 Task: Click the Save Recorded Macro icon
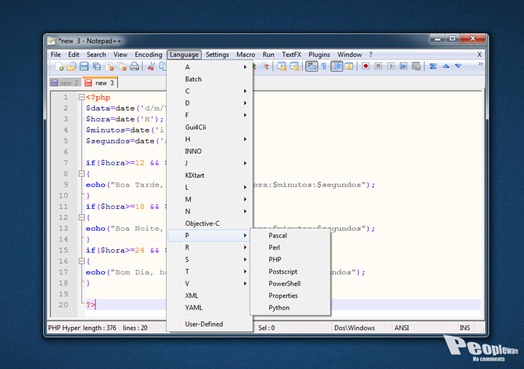416,66
